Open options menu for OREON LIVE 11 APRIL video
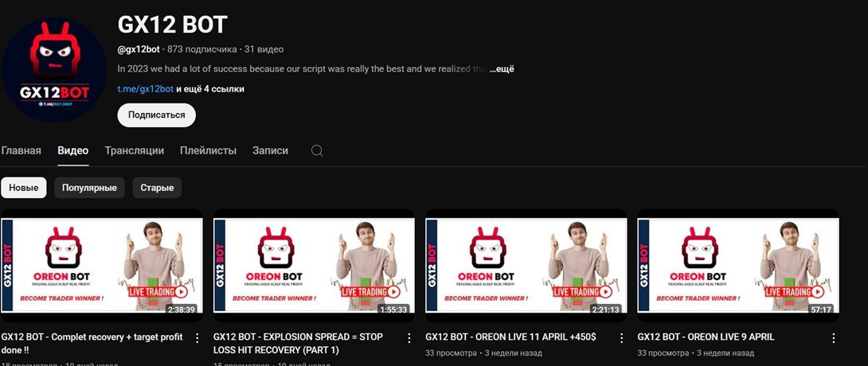This screenshot has width=868, height=366. (622, 338)
